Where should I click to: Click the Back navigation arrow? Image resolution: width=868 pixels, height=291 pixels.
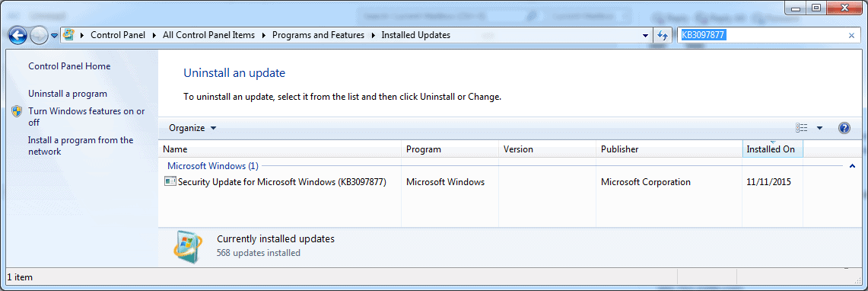17,36
